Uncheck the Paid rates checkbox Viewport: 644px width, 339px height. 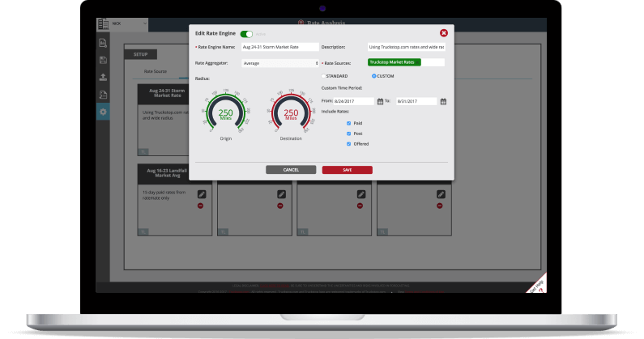(348, 123)
